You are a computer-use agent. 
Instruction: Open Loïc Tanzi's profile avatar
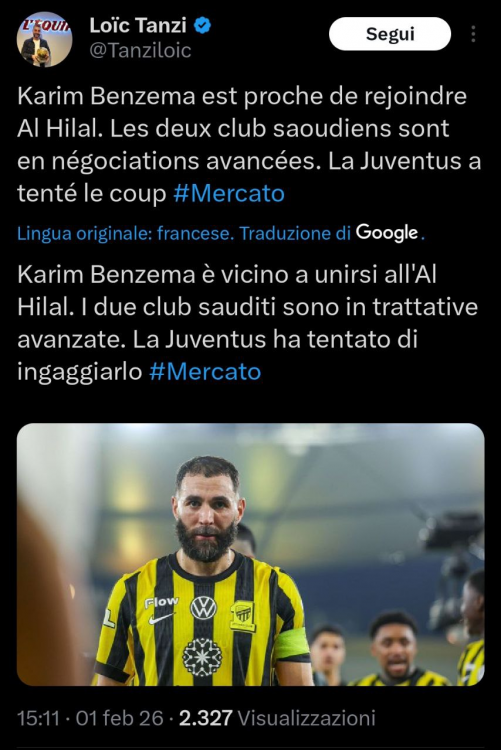44,39
